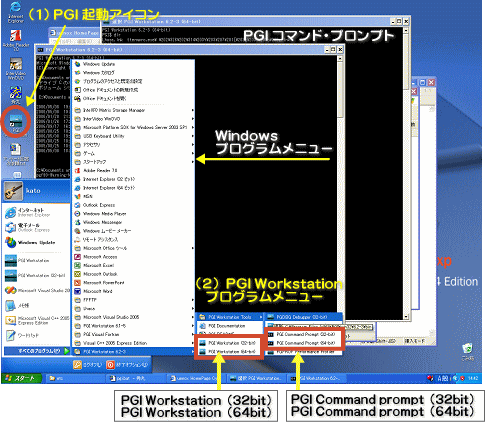Expand the ゲーム folder

pyautogui.click(x=133, y=153)
